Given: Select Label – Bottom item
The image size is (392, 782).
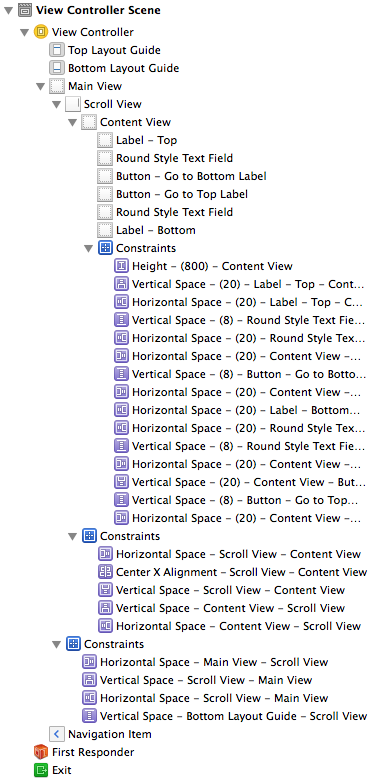Looking at the screenshot, I should click(x=147, y=230).
